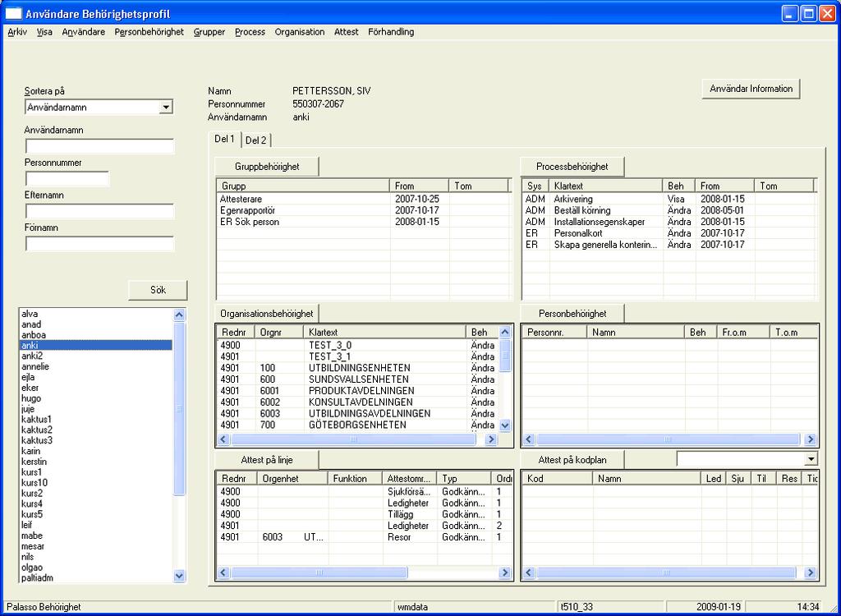Select user 'kerstin' in the list

(x=95, y=462)
